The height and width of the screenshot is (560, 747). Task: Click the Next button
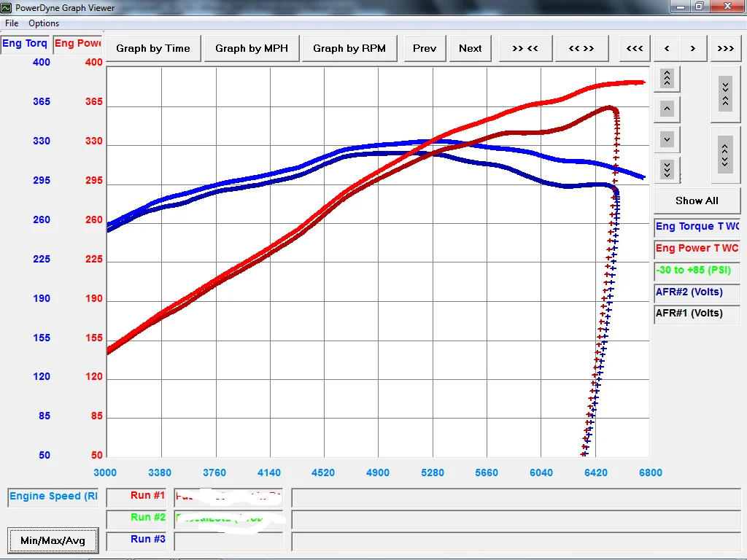tap(471, 49)
